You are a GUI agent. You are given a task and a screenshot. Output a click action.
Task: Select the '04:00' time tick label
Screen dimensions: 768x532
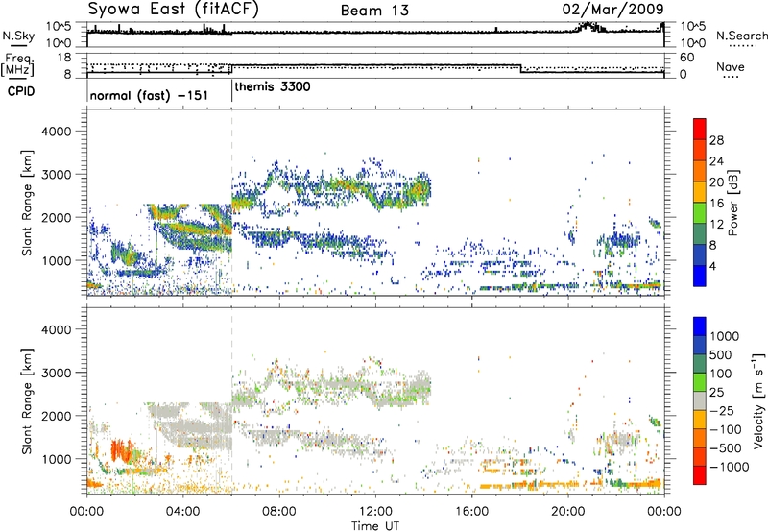[x=182, y=512]
